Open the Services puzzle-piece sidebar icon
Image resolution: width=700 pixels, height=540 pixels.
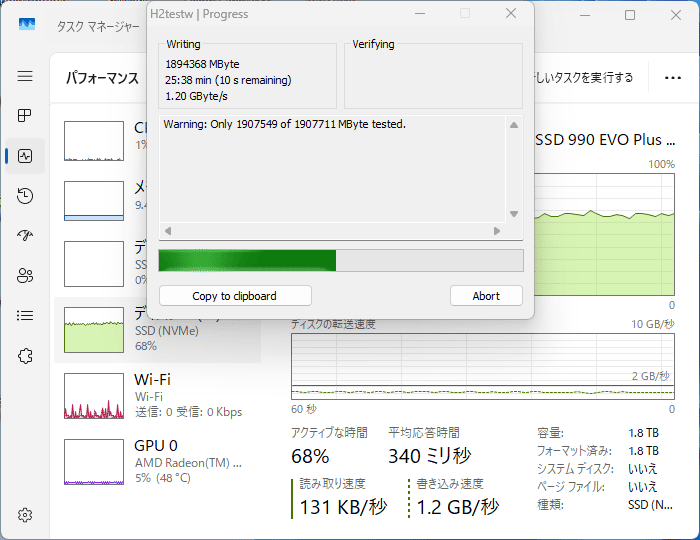click(25, 356)
